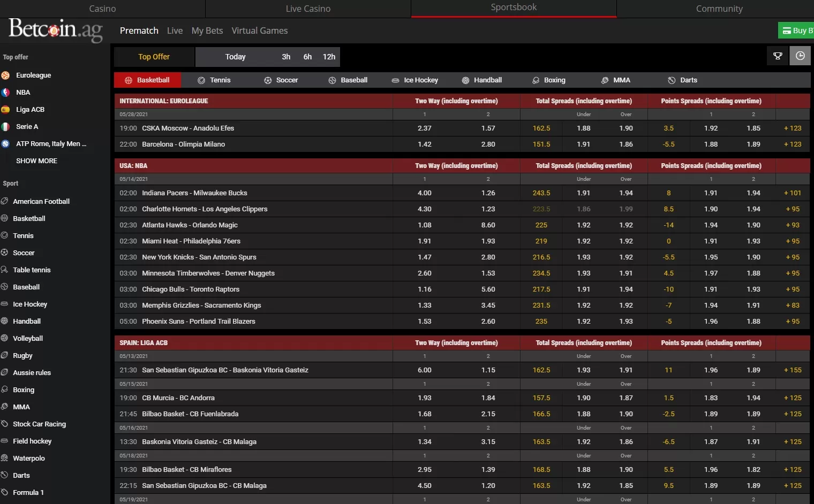
Task: Select the Basketball sport tab
Action: pos(148,80)
